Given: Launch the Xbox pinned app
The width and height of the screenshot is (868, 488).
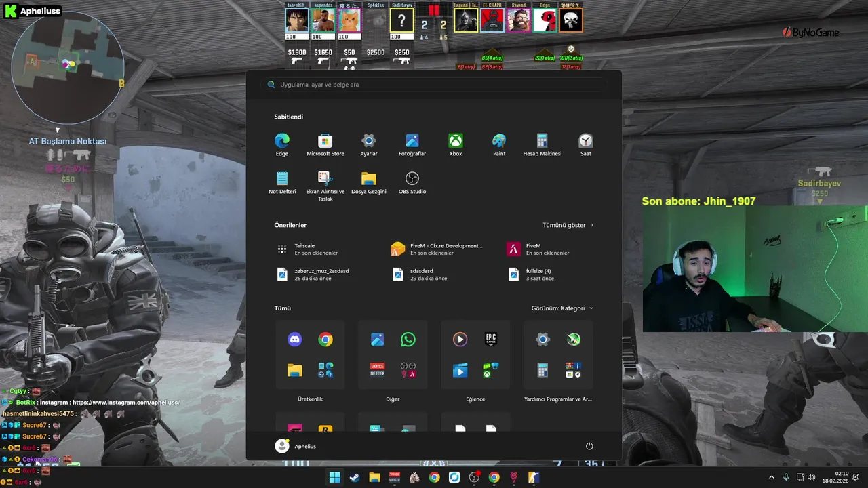Looking at the screenshot, I should coord(456,144).
